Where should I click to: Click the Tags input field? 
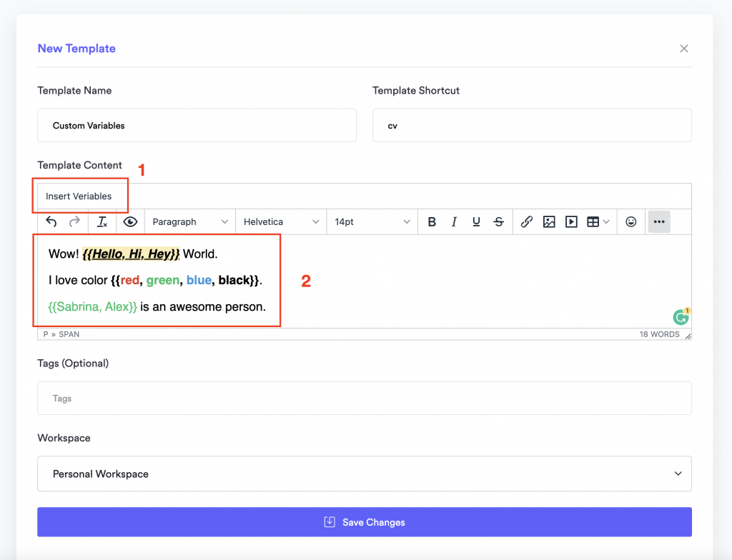click(365, 398)
